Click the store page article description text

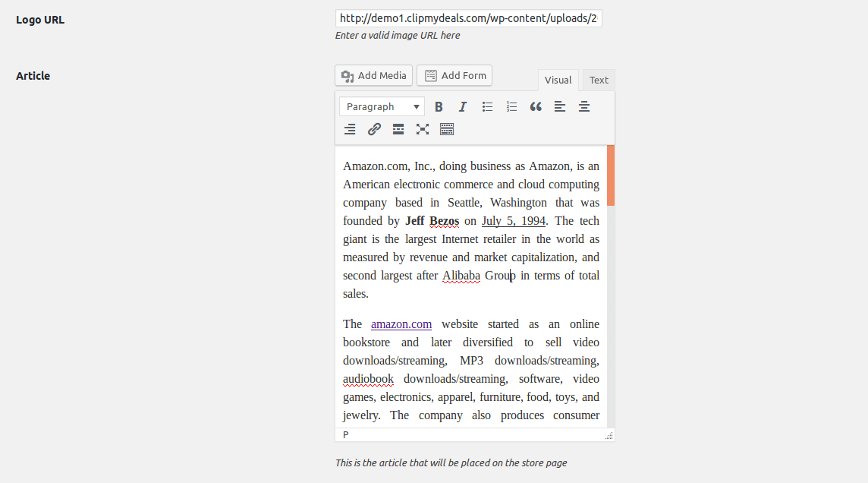point(451,463)
